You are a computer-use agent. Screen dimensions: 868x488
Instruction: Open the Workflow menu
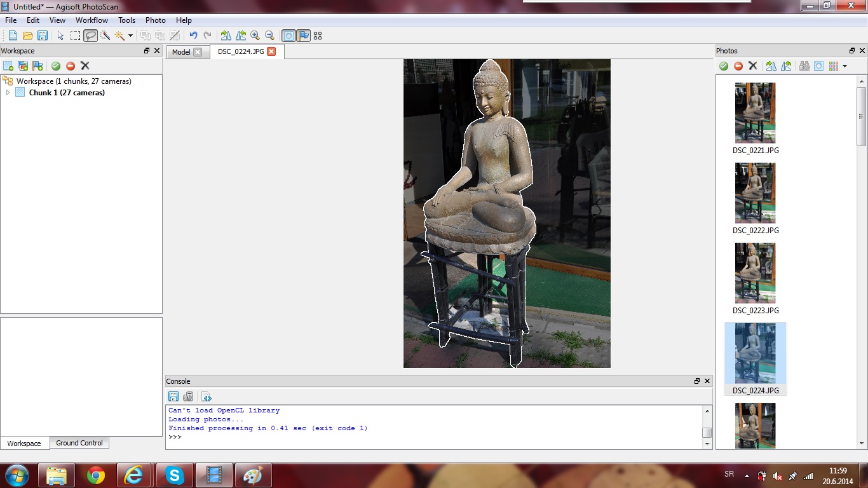coord(92,20)
